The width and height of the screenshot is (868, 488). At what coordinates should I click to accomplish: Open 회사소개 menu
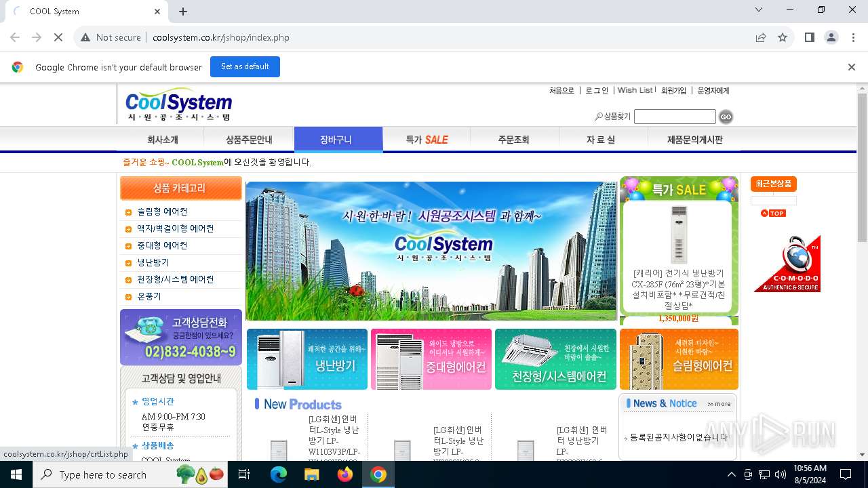pos(162,140)
